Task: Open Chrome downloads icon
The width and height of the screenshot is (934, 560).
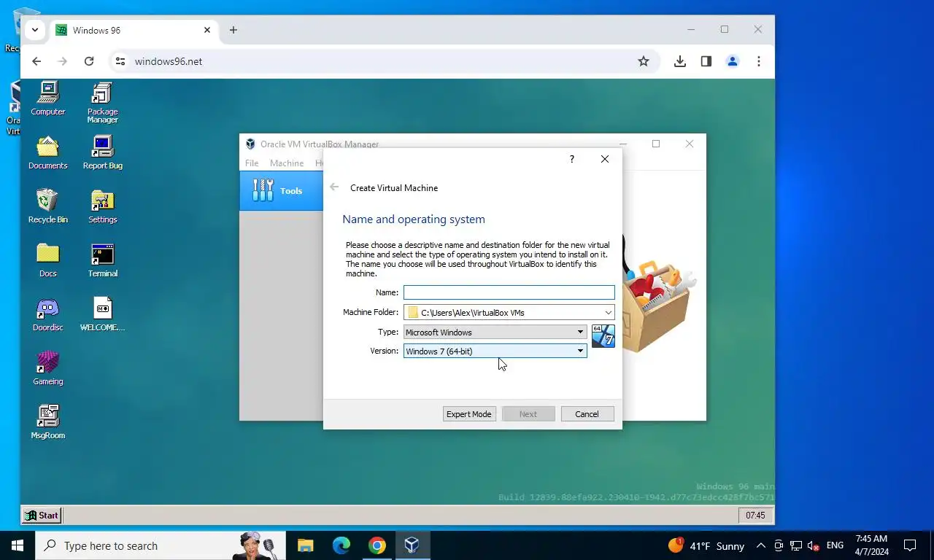Action: (x=680, y=61)
